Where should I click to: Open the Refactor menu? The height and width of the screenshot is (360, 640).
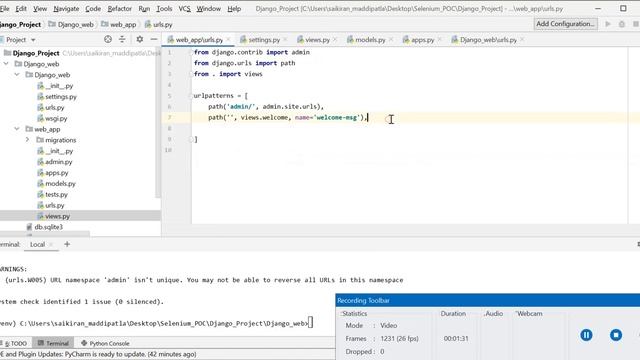click(x=120, y=9)
